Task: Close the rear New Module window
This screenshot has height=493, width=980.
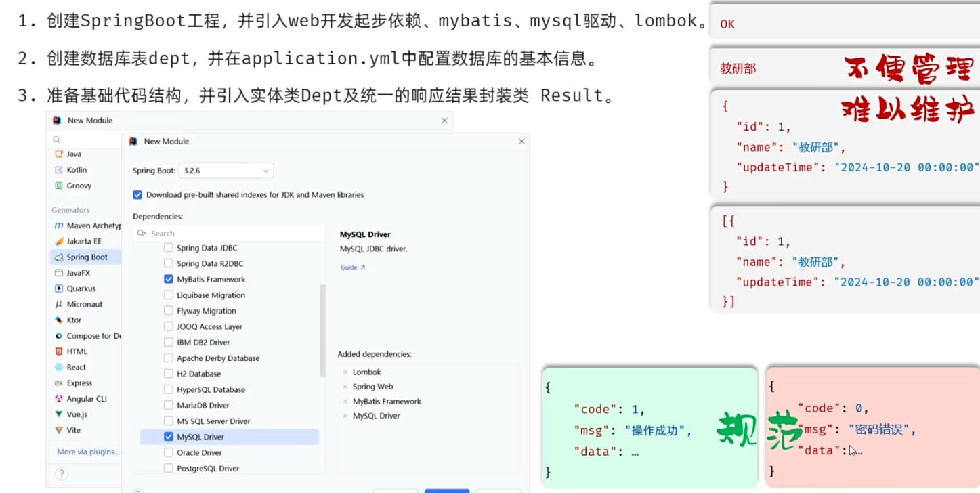Action: coord(444,121)
